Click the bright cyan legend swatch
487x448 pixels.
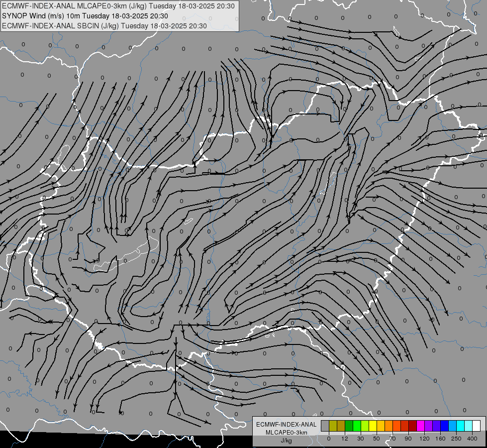[x=461, y=426]
